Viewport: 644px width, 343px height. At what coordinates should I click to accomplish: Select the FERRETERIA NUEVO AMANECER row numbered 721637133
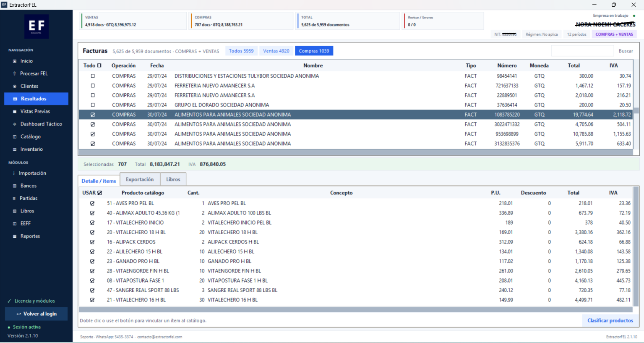coord(356,86)
